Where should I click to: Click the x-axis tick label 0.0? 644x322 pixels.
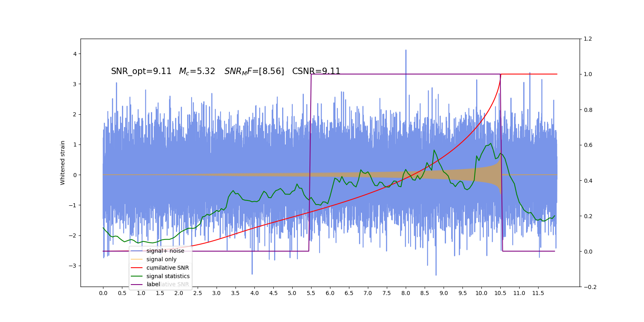coord(103,293)
